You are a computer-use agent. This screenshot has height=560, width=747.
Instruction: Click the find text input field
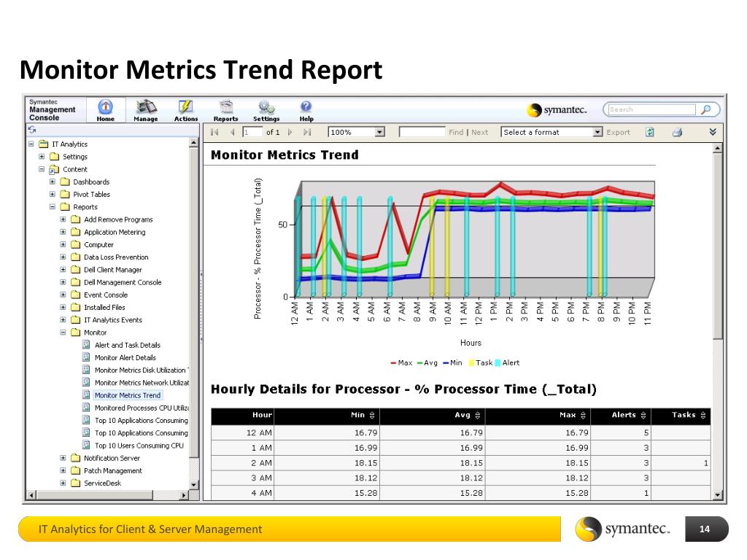[422, 132]
